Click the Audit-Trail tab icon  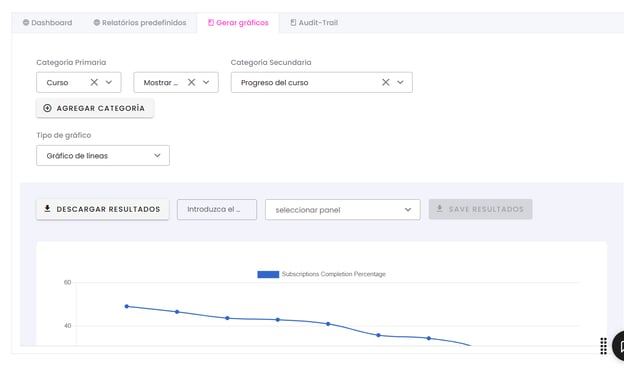coord(293,23)
